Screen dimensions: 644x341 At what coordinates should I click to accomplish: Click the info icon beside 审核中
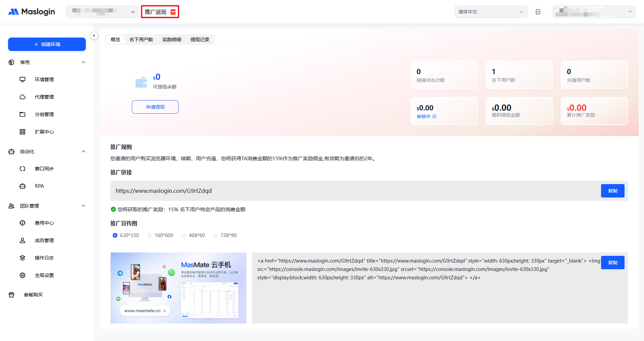[434, 116]
